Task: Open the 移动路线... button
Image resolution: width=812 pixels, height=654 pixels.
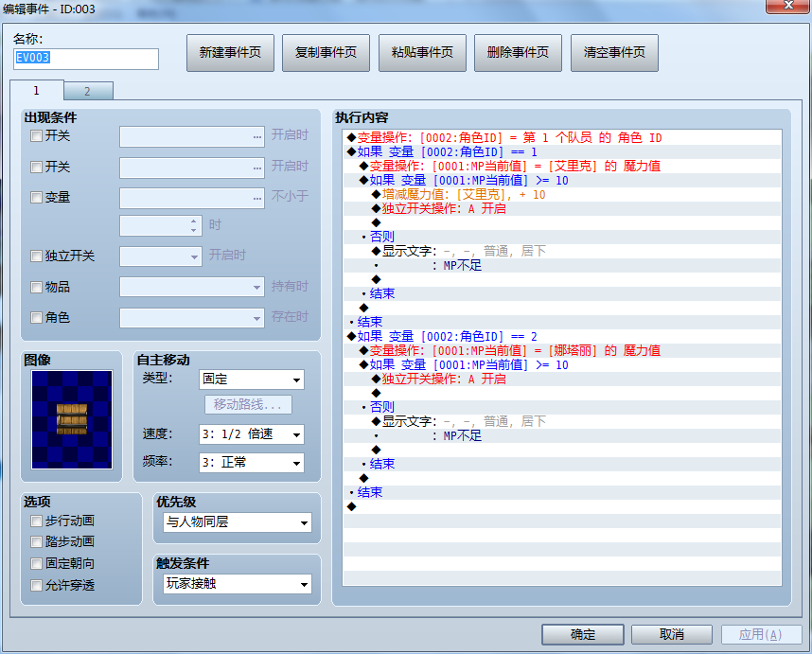Action: click(x=248, y=404)
